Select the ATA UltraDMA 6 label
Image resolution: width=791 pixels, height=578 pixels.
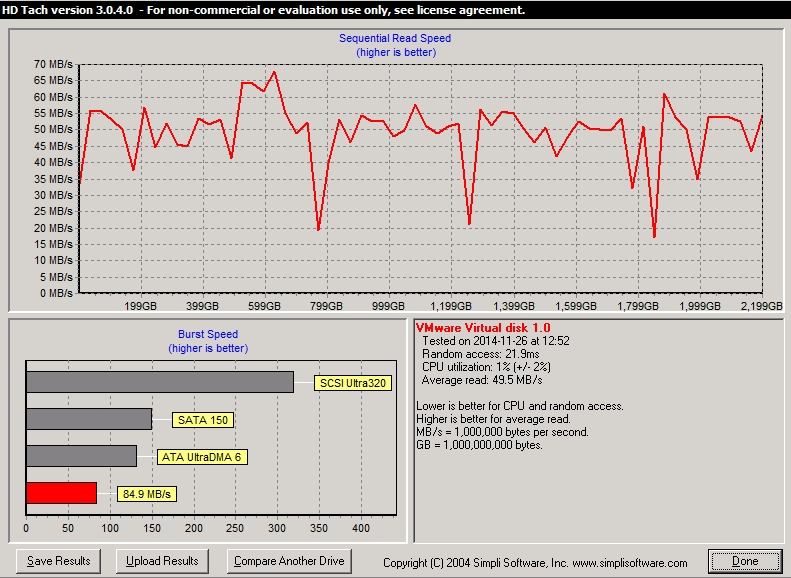[x=202, y=457]
